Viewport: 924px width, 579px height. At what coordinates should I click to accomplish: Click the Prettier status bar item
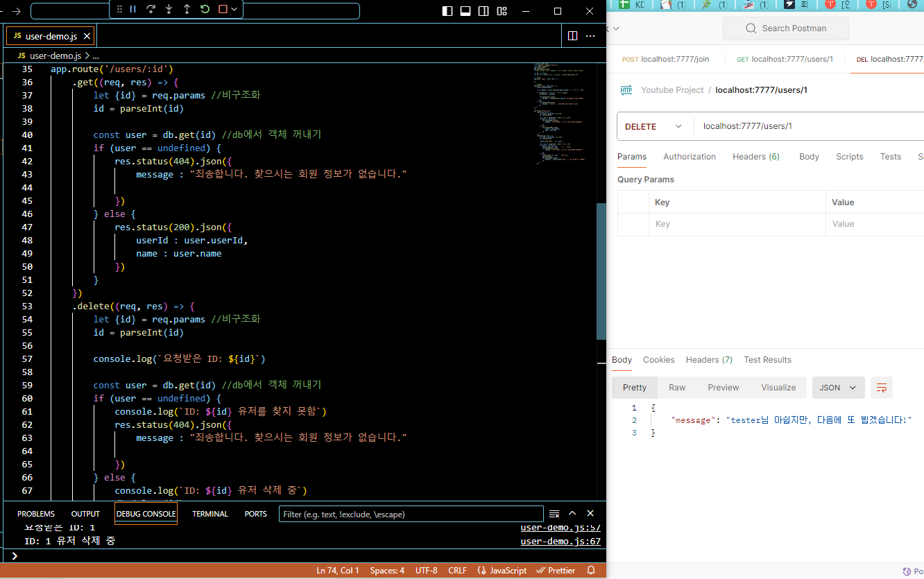(x=556, y=571)
